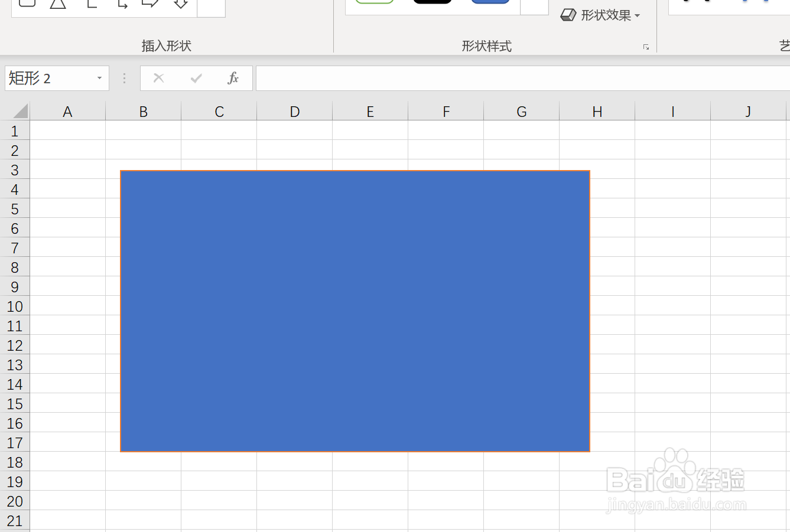Image resolution: width=790 pixels, height=532 pixels.
Task: Apply the green outline shape style preset
Action: coord(375,2)
